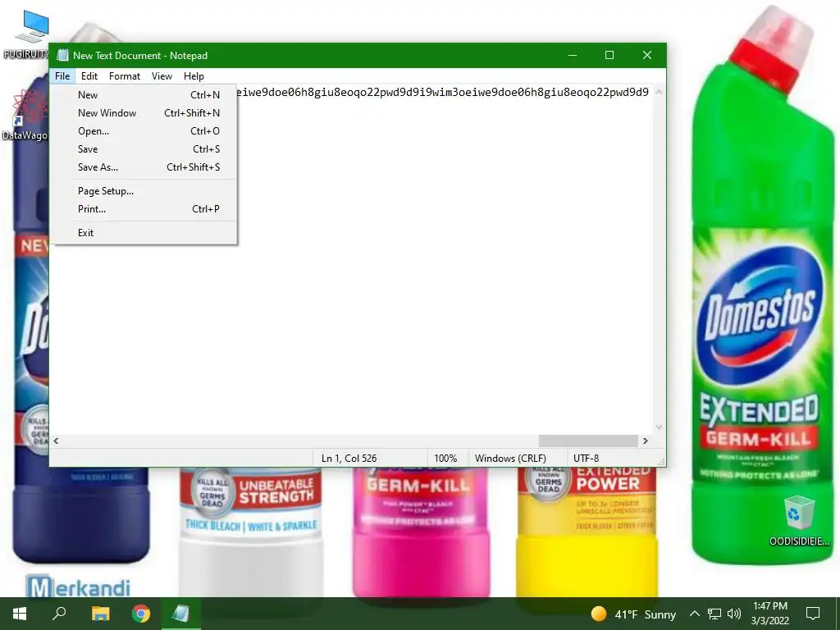Click the vertical scrollbar down arrow

[x=659, y=427]
